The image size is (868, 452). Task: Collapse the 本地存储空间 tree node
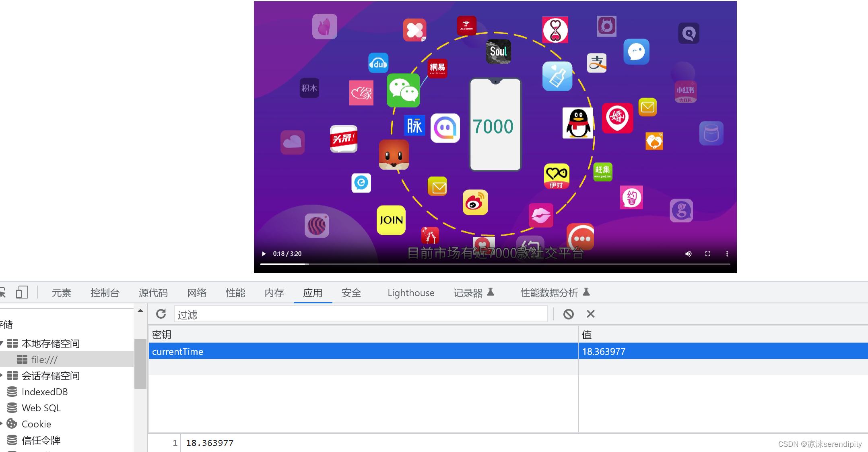point(2,343)
